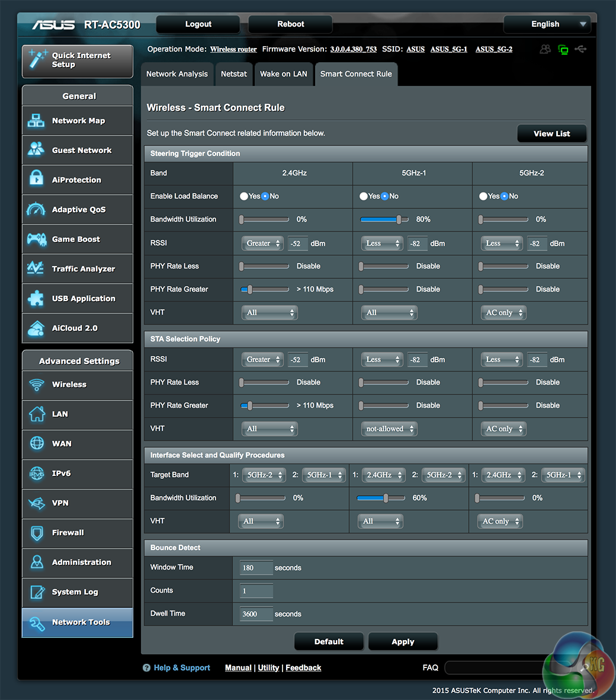The image size is (616, 700).
Task: Click the USB Application puzzle icon
Action: pos(36,298)
